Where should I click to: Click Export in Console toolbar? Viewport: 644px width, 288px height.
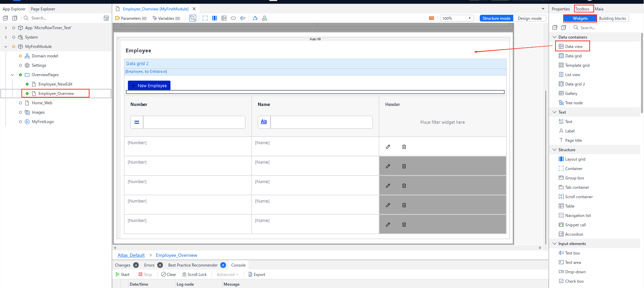pos(257,275)
